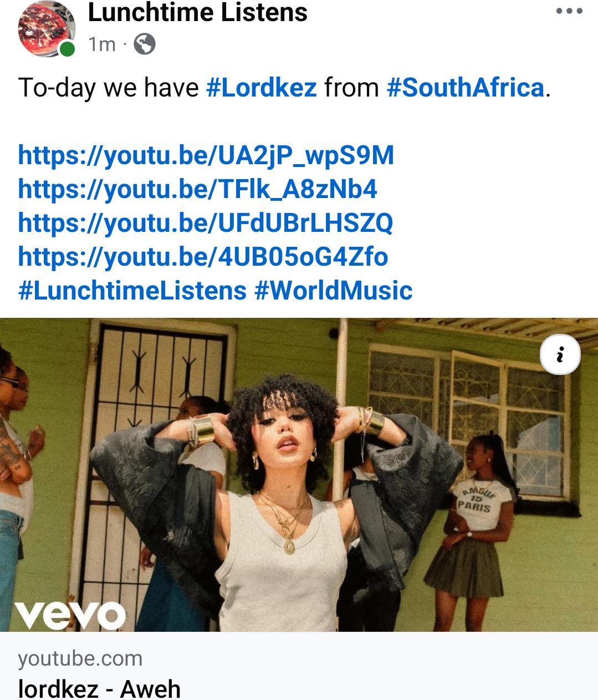Click the youtube.com source label

[x=80, y=658]
